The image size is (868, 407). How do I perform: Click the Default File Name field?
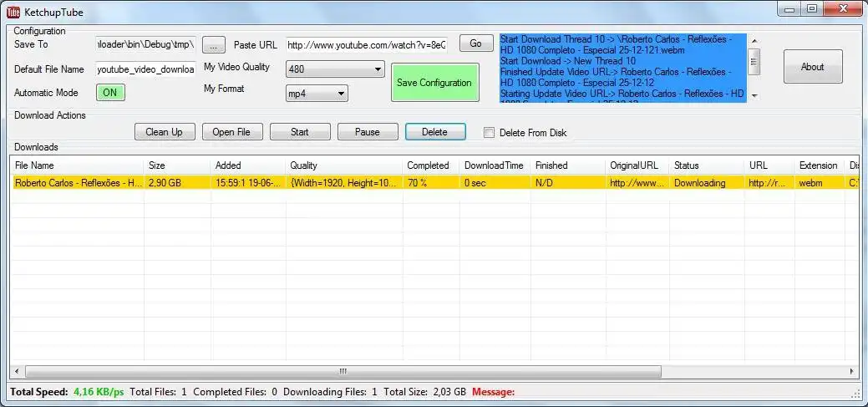145,69
